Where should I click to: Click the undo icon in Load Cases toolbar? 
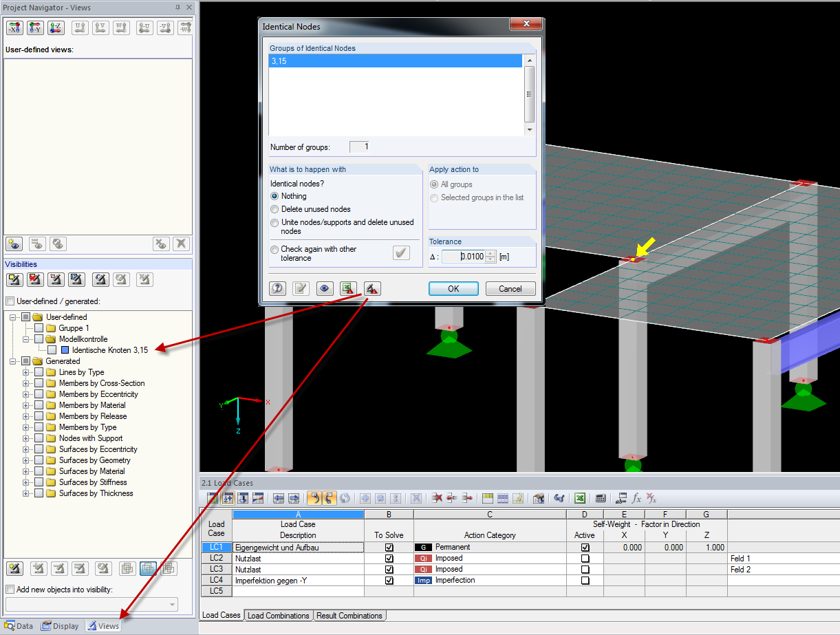314,497
